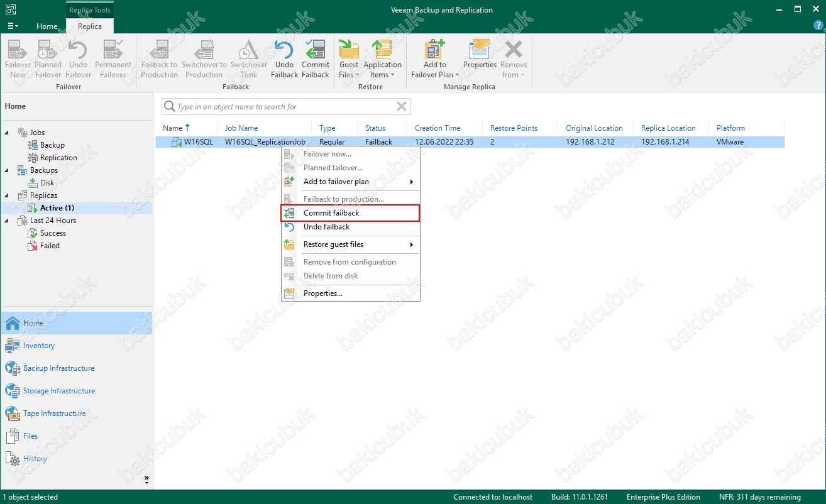Click the magnifier search icon
The image size is (826, 504).
pos(170,107)
